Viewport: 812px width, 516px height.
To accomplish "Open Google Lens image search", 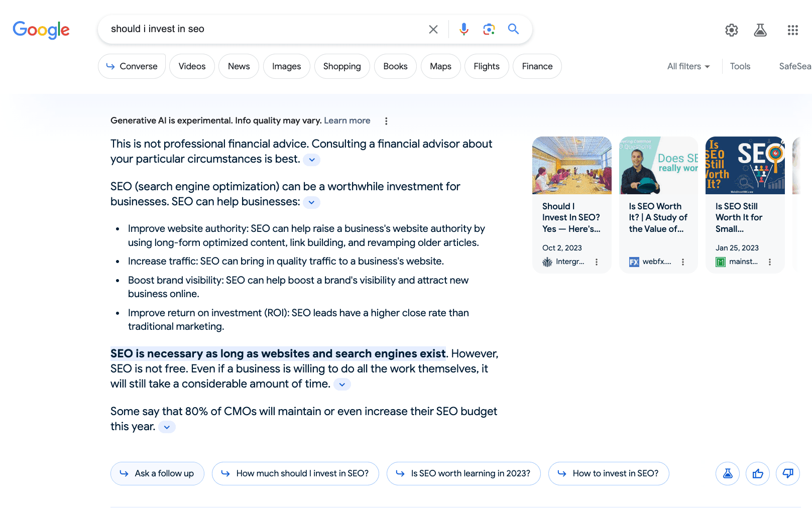I will click(489, 29).
